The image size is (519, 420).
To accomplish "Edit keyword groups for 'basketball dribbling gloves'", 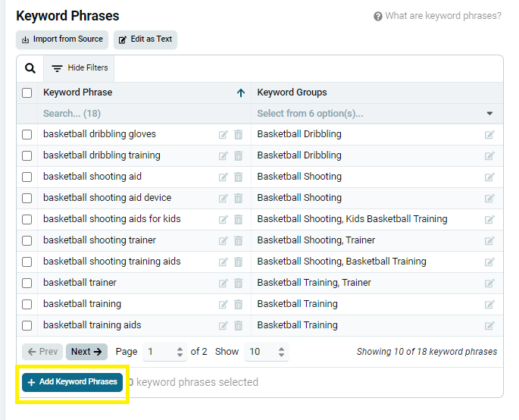I will (x=489, y=134).
